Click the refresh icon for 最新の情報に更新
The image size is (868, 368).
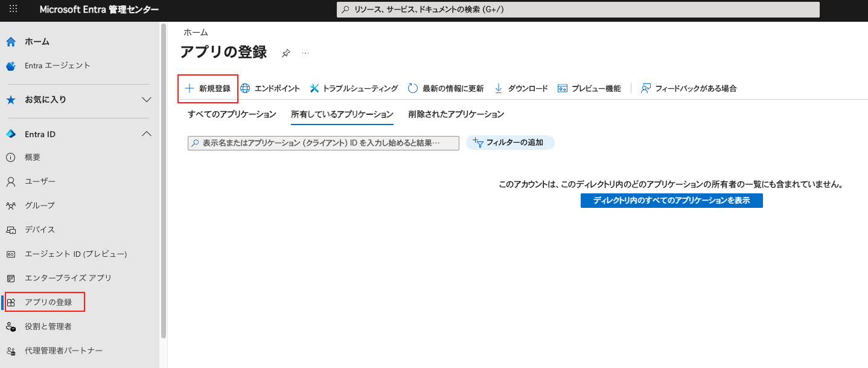click(413, 88)
